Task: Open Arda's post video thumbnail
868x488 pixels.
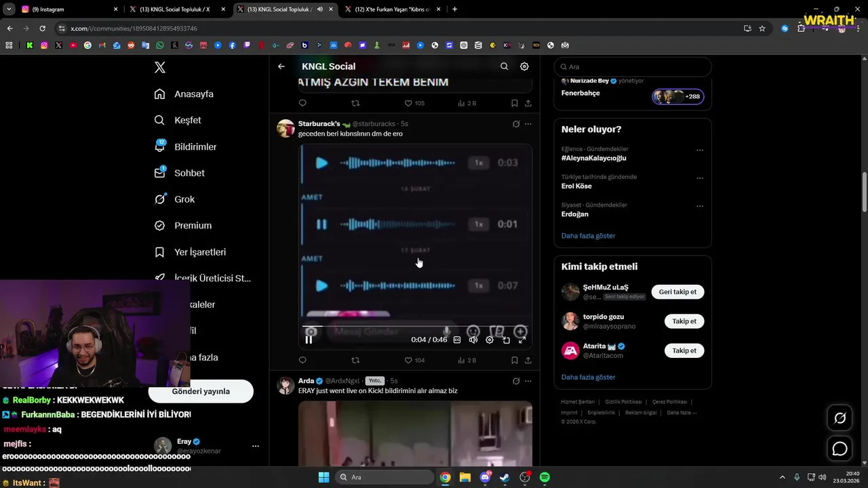Action: point(415,434)
